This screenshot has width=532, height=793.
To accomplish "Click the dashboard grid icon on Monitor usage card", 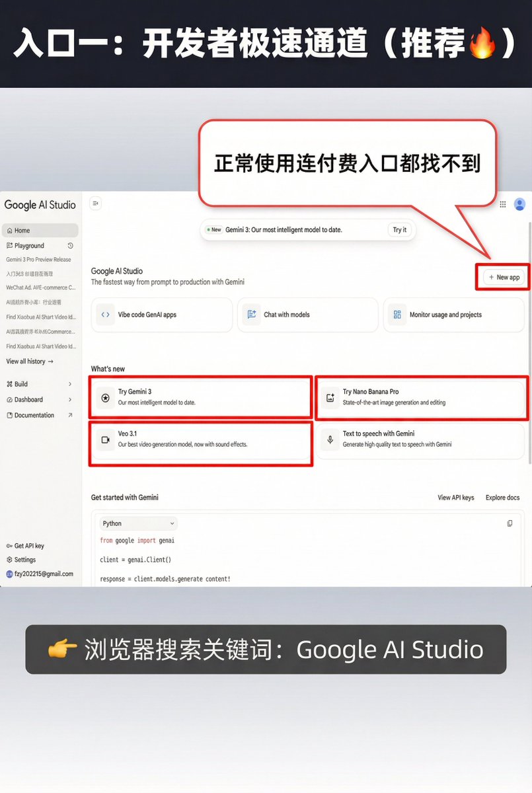I will coord(397,315).
